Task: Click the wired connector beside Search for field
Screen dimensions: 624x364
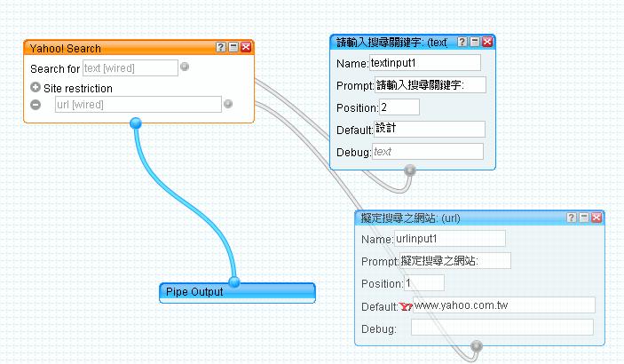Action: (x=185, y=67)
